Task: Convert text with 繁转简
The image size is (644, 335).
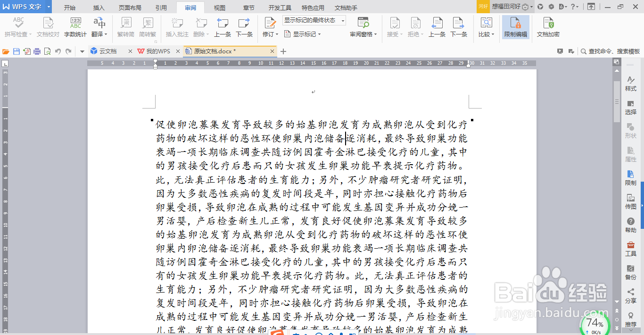Action: coord(126,26)
